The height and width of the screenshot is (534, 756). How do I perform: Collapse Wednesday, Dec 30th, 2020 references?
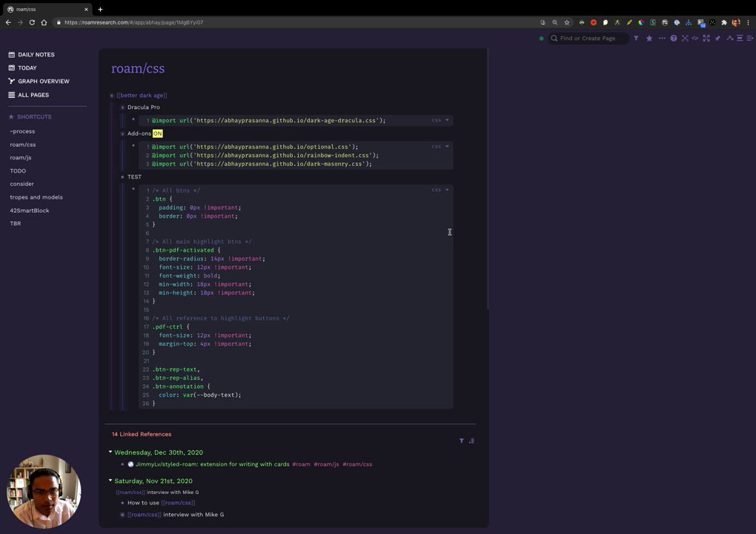click(110, 452)
